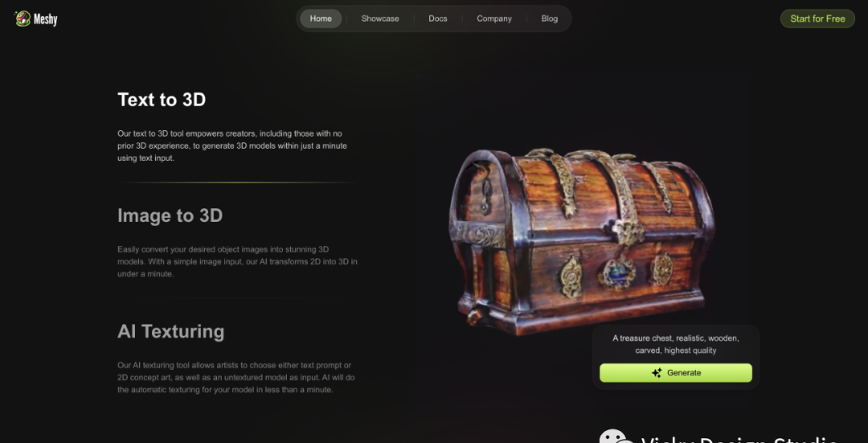Screen dimensions: 868x443
Task: Click the treasure chest 3D model preview
Action: (x=581, y=241)
